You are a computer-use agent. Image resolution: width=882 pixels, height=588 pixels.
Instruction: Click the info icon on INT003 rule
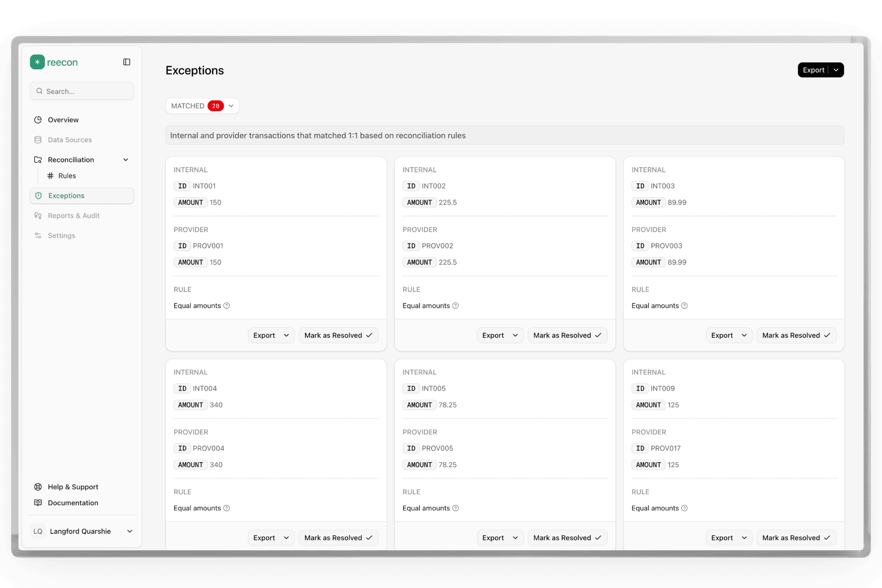[x=684, y=306]
